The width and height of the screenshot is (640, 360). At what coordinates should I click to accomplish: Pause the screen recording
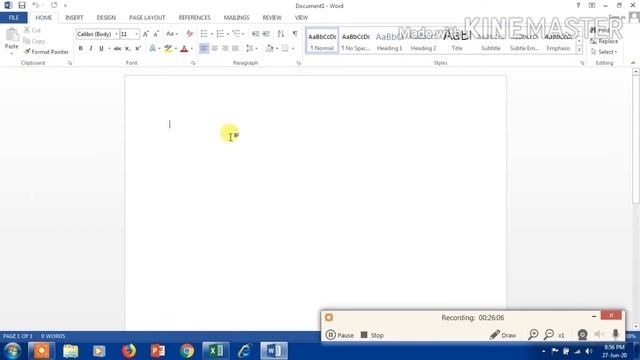click(x=340, y=335)
